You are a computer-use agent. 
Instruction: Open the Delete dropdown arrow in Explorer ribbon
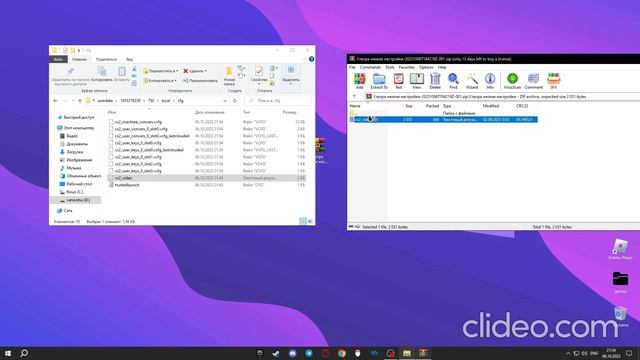tap(205, 71)
